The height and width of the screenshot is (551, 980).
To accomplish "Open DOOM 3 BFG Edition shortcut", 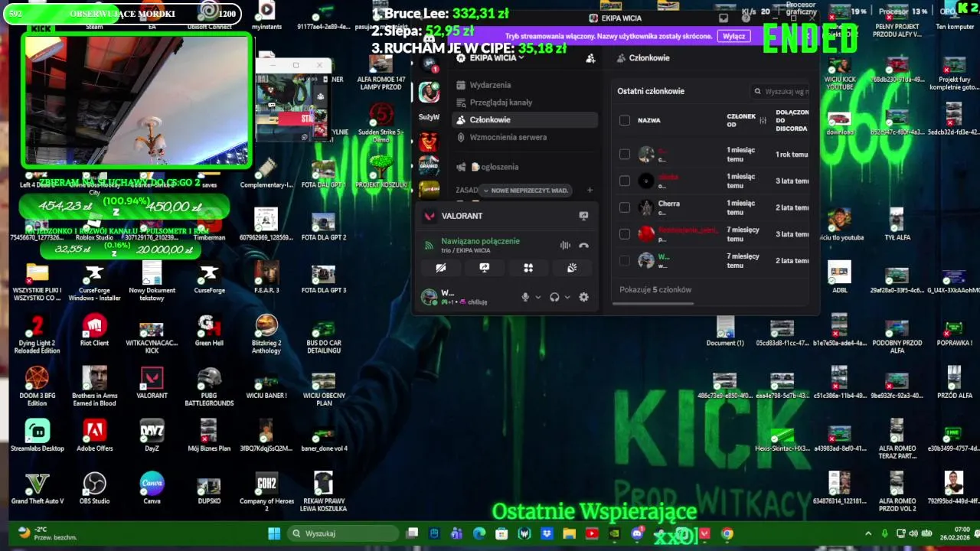I will click(37, 386).
